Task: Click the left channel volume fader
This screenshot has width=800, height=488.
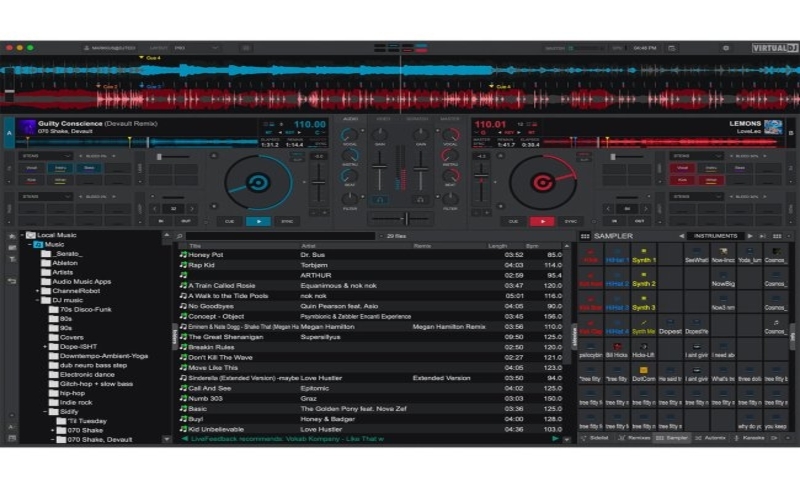Action: (379, 167)
